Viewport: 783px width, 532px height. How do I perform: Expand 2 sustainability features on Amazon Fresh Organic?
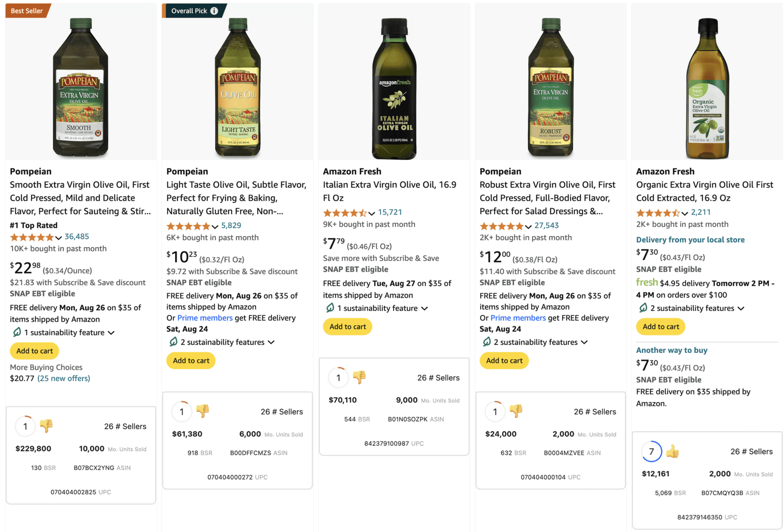point(741,308)
